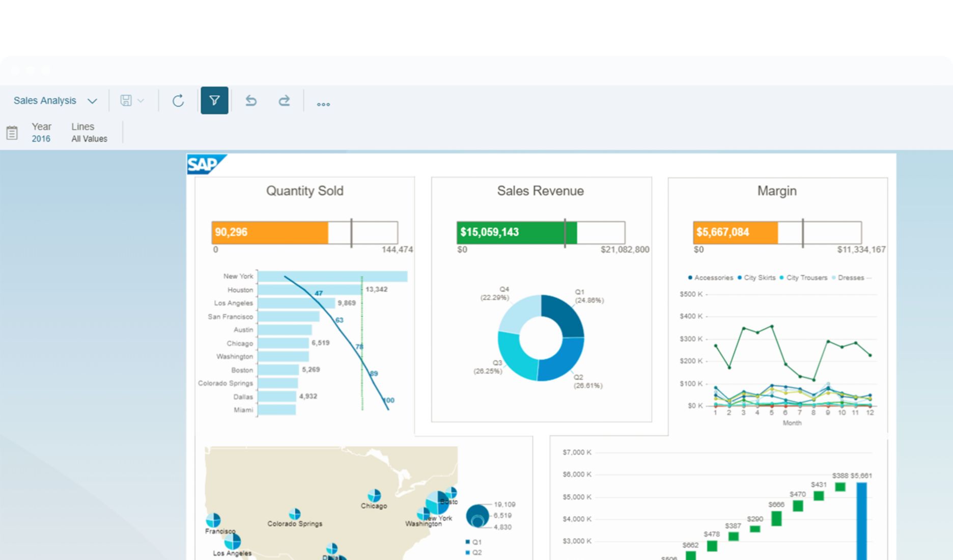The image size is (953, 560).
Task: Toggle the Filter bar funnel button
Action: (x=214, y=101)
